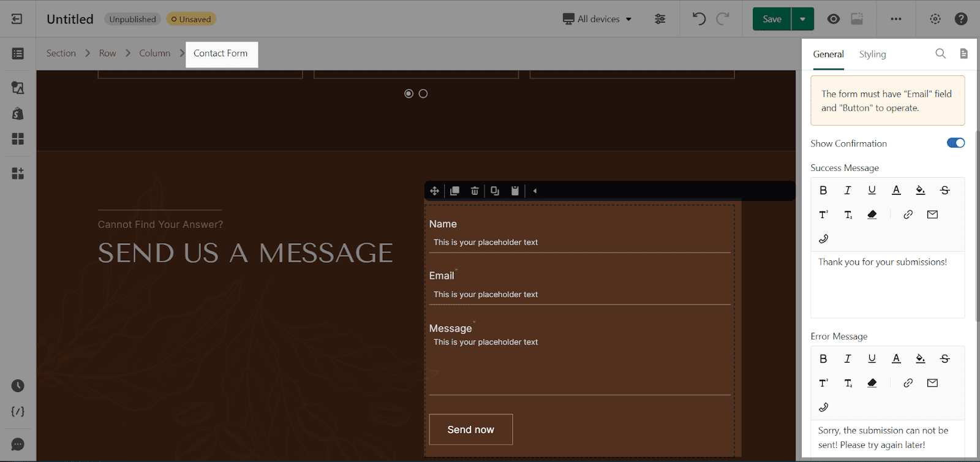Open the image and media sidebar icon
980x462 pixels.
tap(18, 88)
